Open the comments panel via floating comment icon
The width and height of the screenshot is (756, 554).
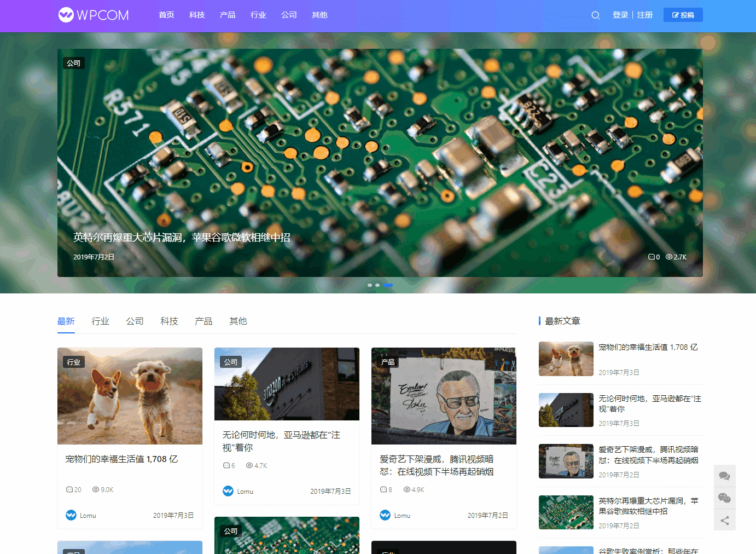point(724,476)
